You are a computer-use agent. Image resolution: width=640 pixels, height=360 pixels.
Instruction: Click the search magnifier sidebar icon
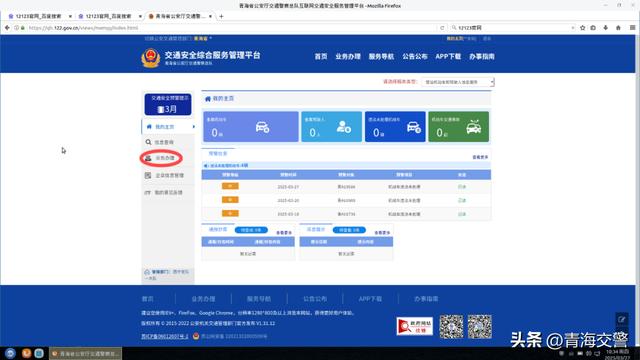coord(148,142)
